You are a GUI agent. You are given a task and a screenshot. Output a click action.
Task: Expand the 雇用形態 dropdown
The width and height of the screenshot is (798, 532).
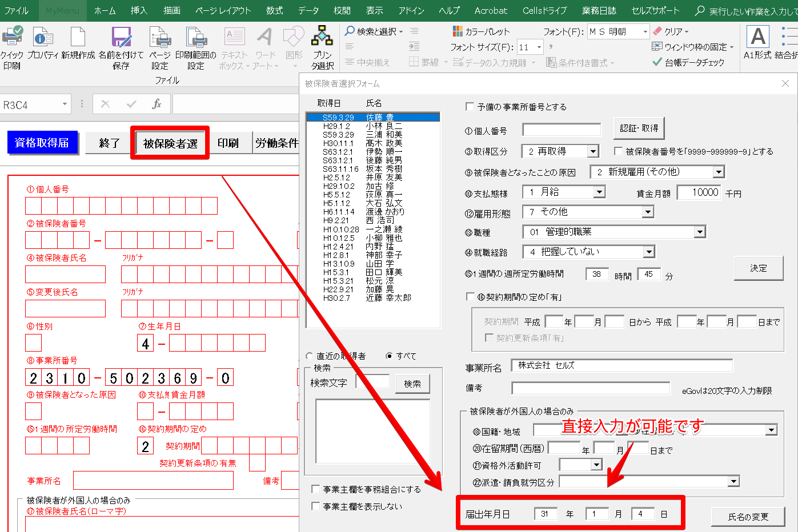tap(647, 212)
